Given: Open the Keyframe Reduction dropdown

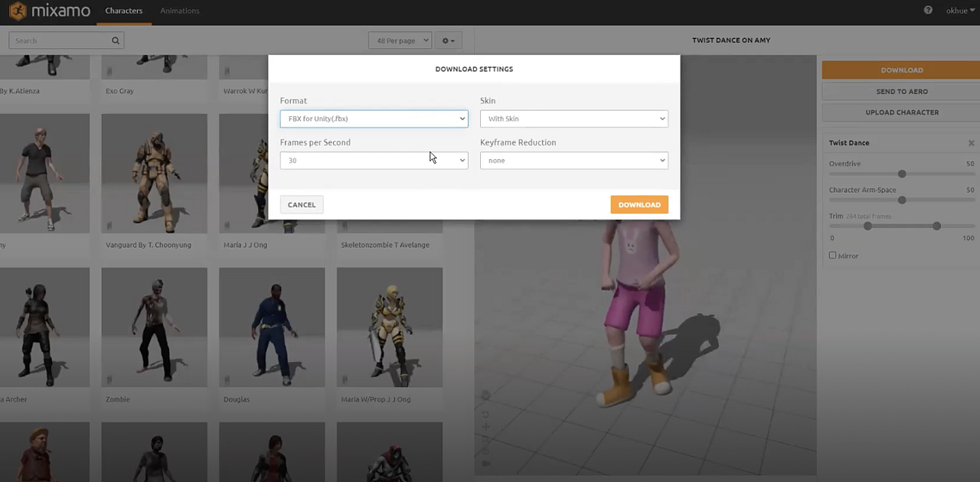Looking at the screenshot, I should 573,160.
